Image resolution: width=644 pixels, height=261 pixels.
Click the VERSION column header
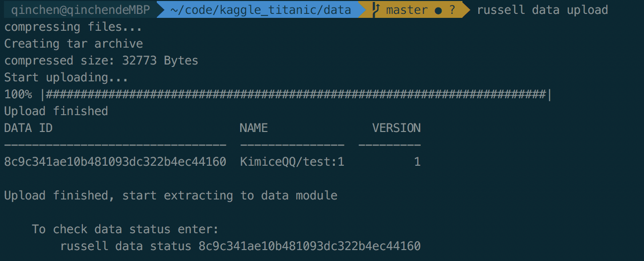[396, 128]
